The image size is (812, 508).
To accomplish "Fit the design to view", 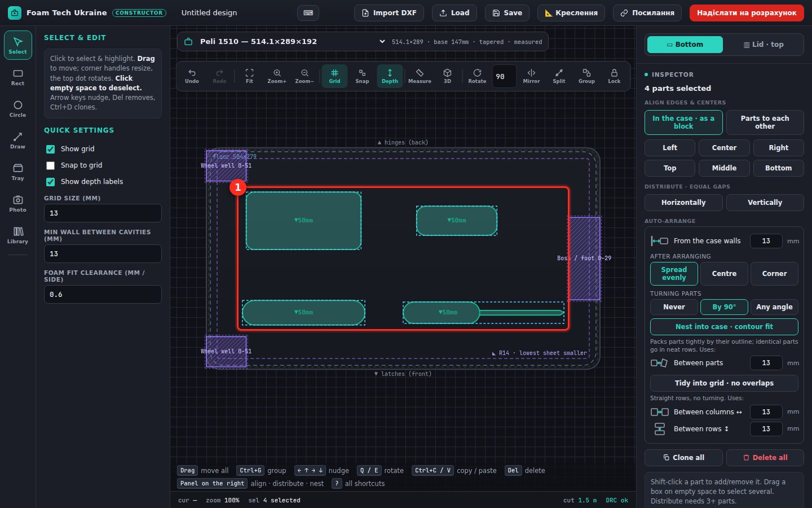I will pos(249,76).
